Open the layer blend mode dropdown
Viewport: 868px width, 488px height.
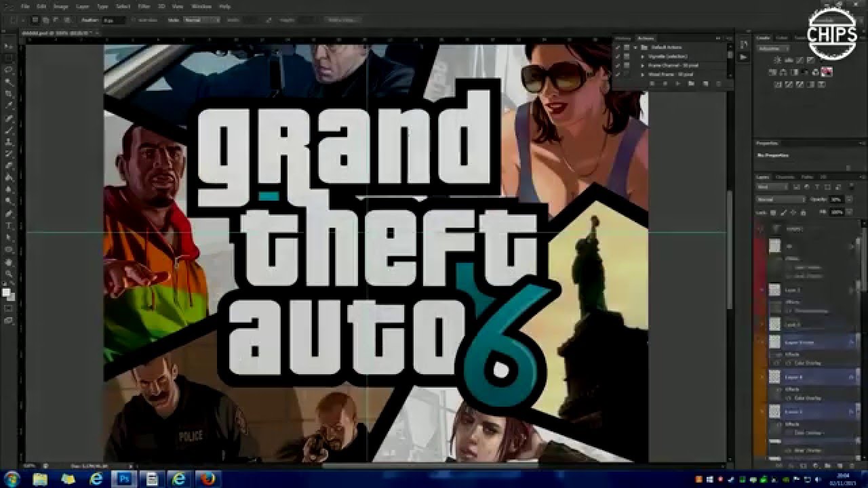(x=781, y=199)
